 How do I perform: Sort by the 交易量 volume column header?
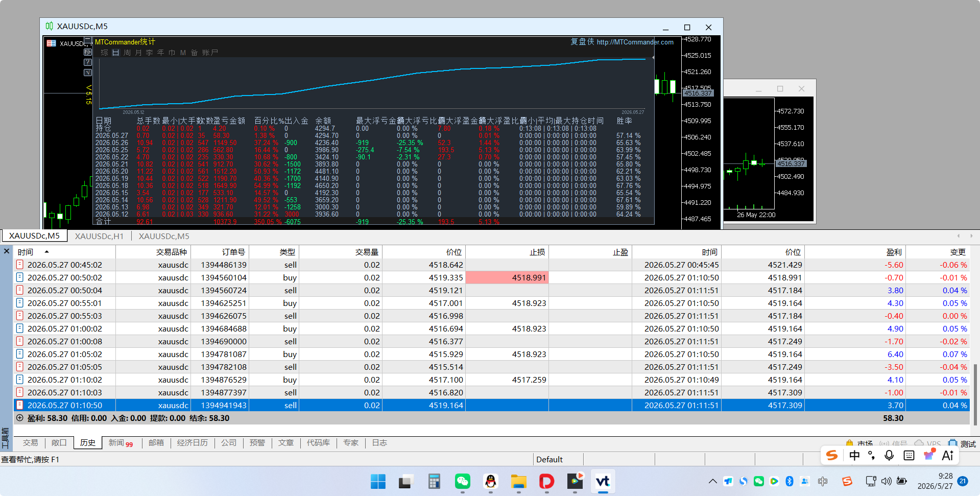(341, 252)
